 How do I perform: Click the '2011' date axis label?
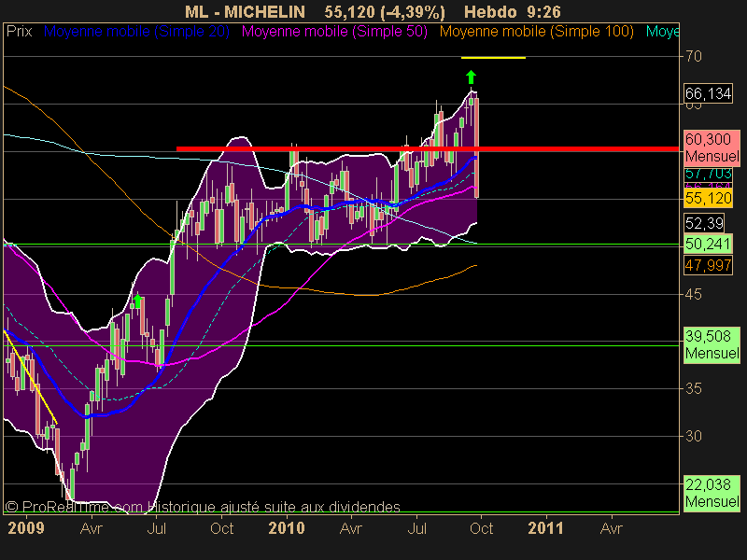pyautogui.click(x=545, y=528)
